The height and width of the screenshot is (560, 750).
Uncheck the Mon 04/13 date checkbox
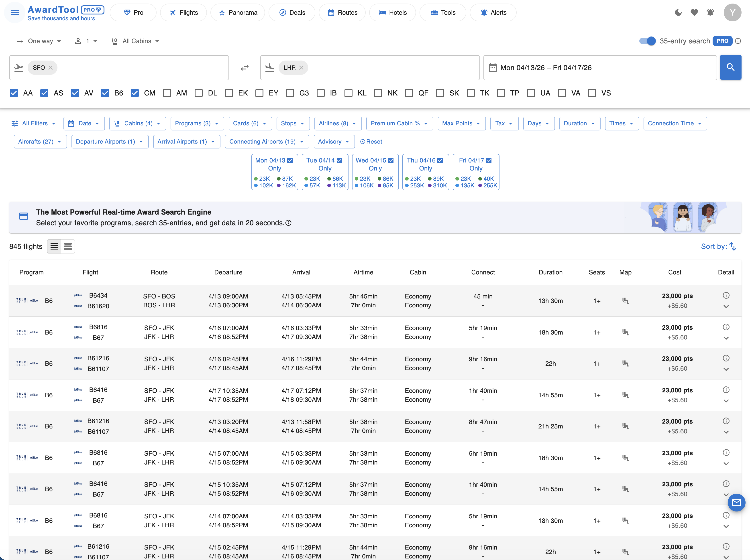point(290,160)
